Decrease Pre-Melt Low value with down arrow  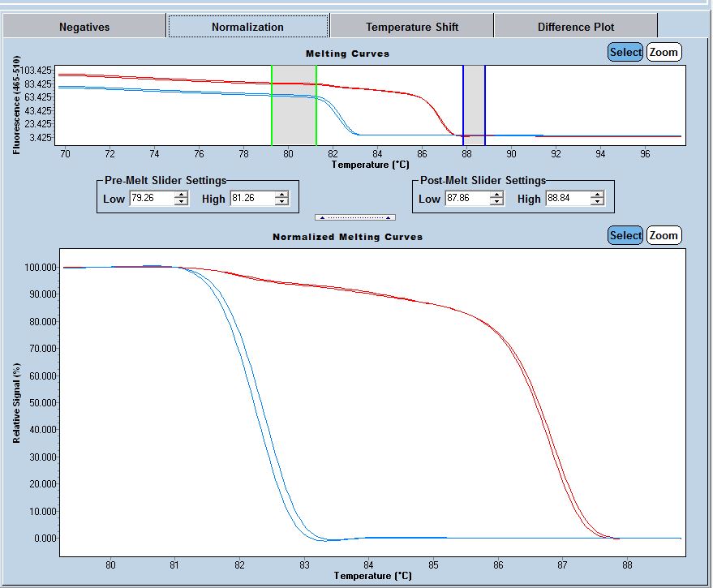181,202
